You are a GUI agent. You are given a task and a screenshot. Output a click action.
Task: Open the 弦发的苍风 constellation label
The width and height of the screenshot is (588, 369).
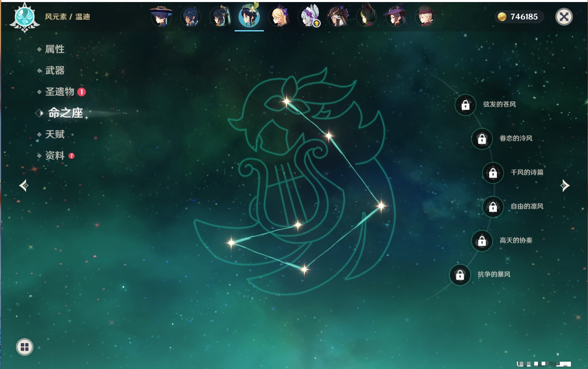[500, 104]
